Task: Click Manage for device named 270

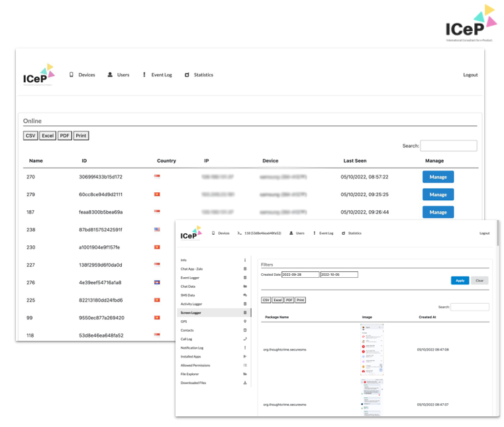Action: (x=438, y=177)
